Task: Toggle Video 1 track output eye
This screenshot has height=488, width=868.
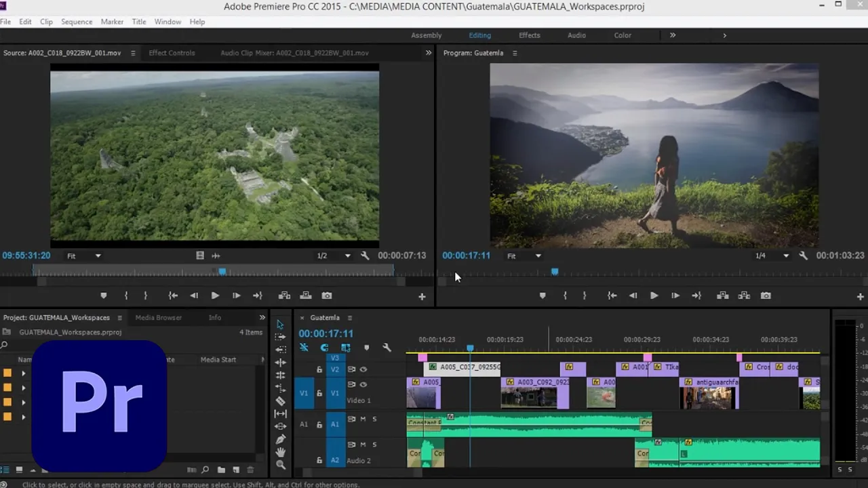Action: 363,384
